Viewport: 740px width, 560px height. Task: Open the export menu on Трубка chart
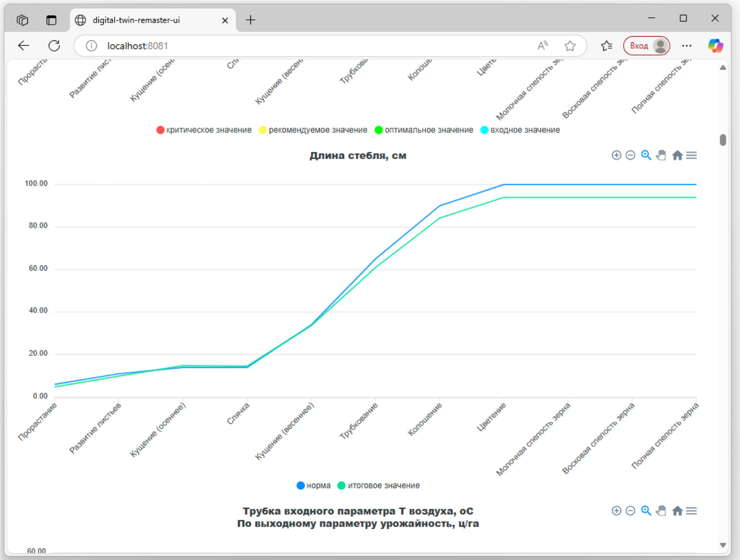pyautogui.click(x=691, y=511)
